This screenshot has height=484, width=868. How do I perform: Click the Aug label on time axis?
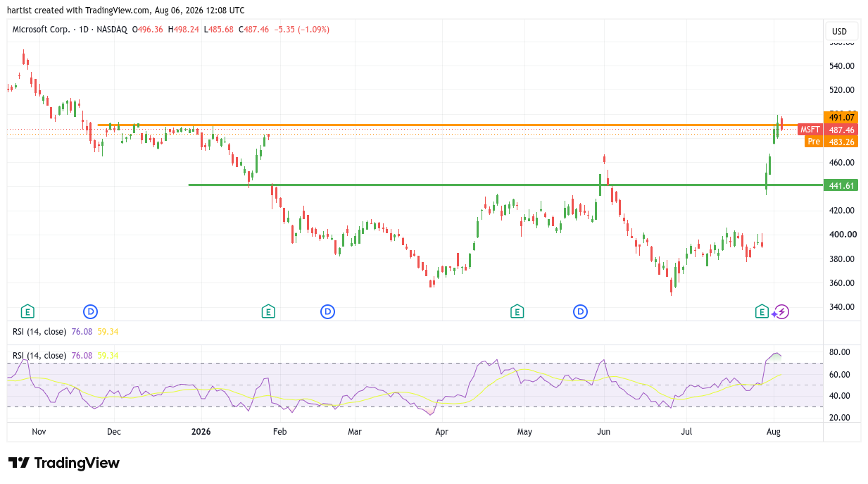pos(773,431)
